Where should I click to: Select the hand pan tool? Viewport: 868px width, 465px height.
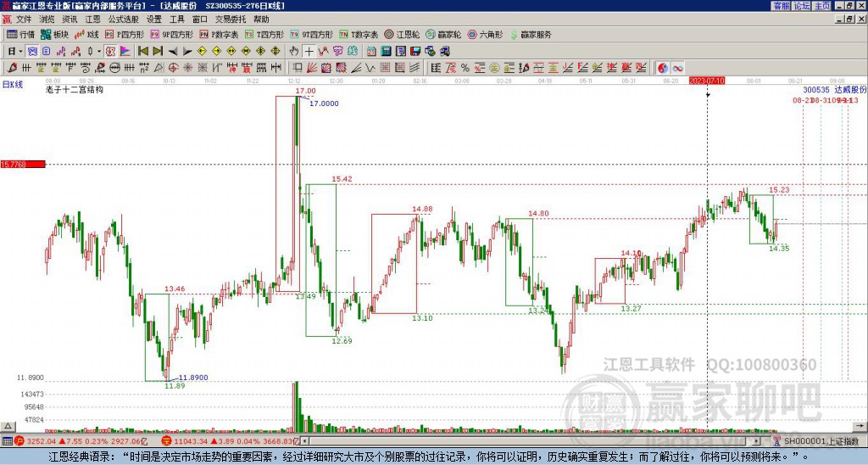click(294, 52)
